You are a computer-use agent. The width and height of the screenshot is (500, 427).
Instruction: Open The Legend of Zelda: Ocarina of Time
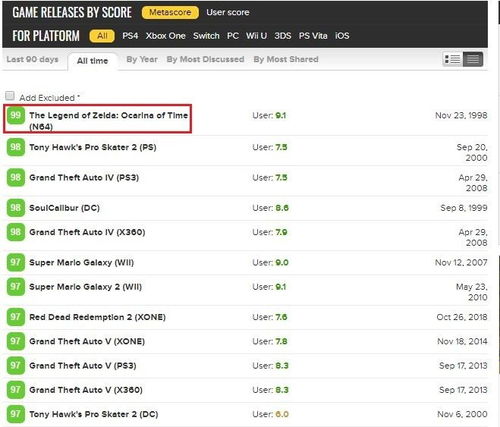click(108, 121)
